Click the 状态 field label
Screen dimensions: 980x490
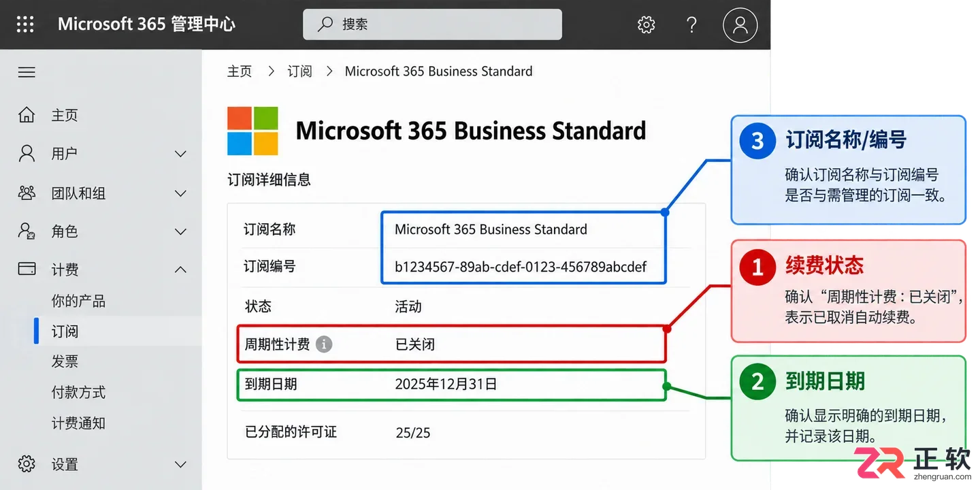[x=258, y=307]
